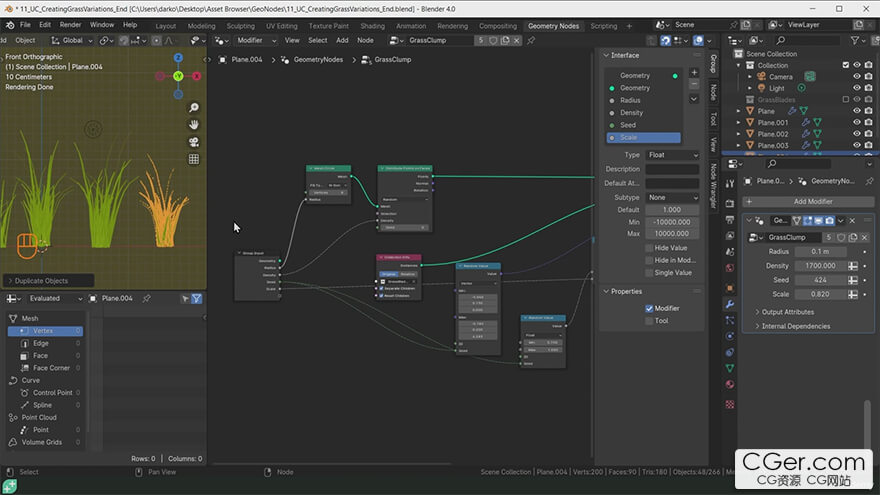
Task: Open the Evaluated dropdown in spreadsheet
Action: tap(55, 299)
